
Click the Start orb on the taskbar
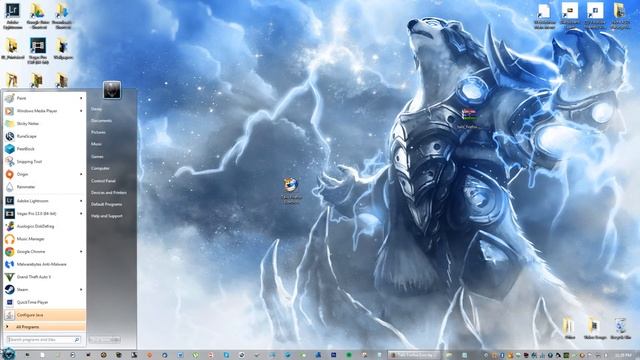(x=8, y=353)
